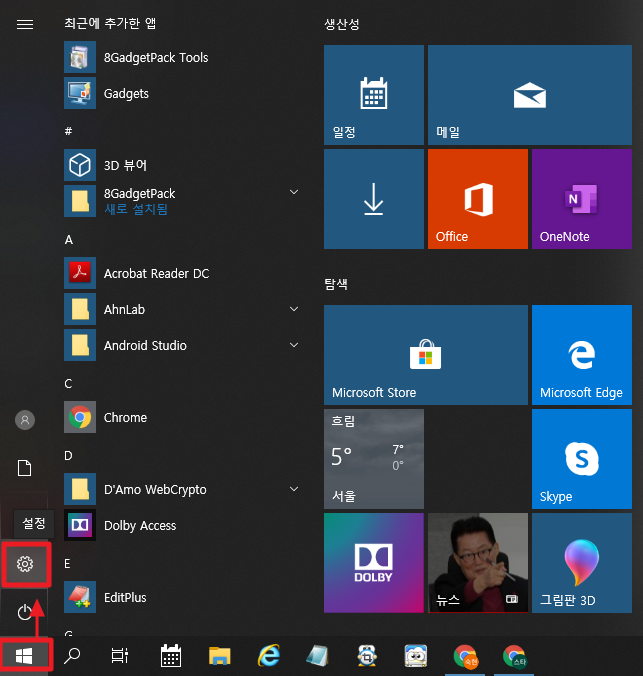Launch Chrome from the app list
The image size is (643, 676).
point(181,417)
